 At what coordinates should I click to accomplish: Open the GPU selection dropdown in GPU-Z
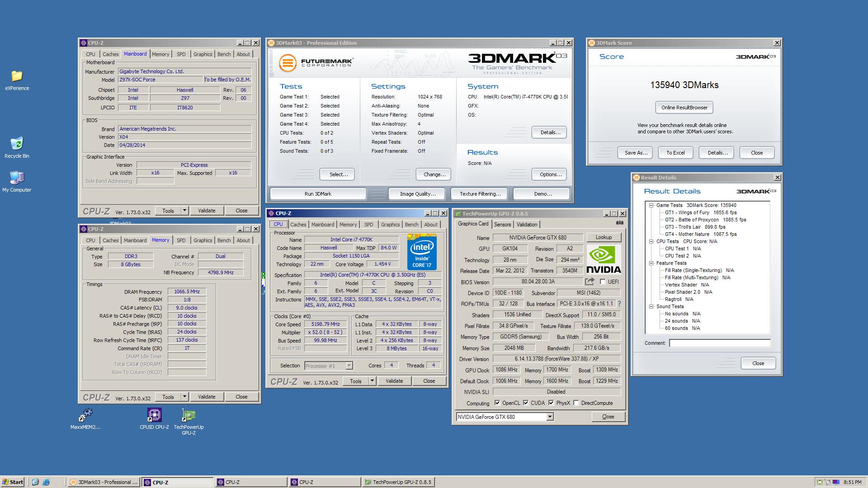(550, 417)
